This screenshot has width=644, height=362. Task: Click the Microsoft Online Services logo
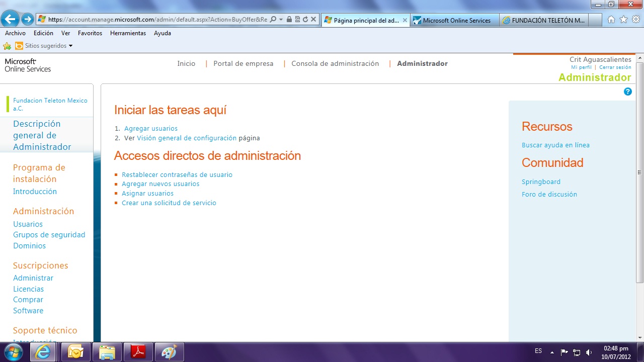click(x=28, y=65)
